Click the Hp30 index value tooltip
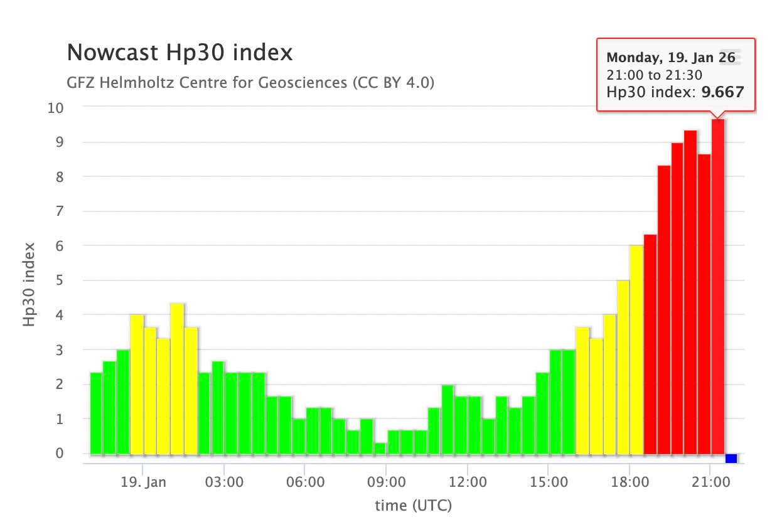 pos(675,92)
